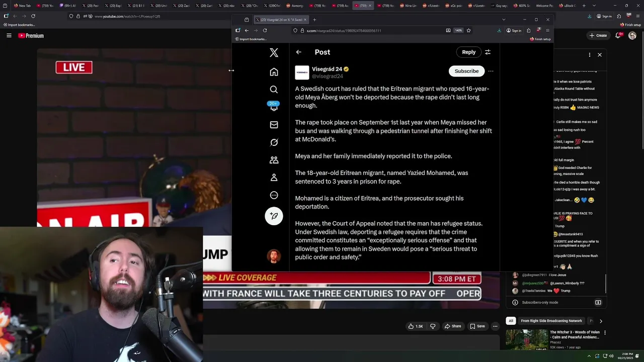Open downloads in the X window toolbar
Screen dimensions: 644x362
coord(499,31)
